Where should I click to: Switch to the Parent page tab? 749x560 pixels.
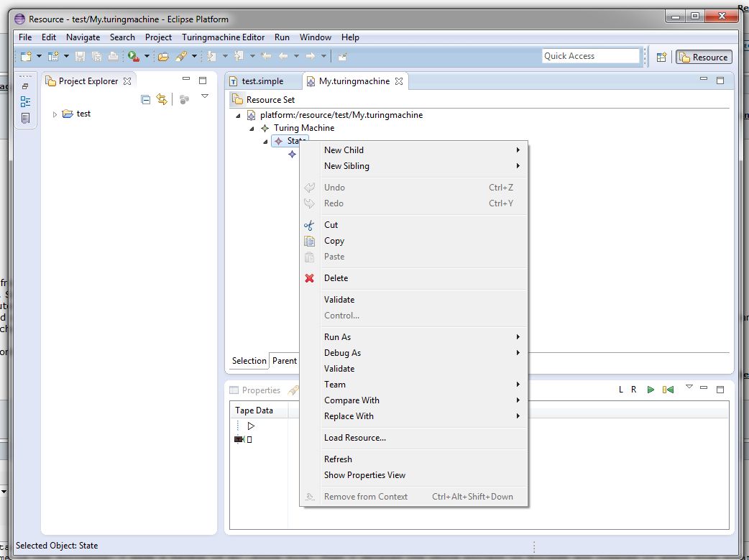[x=284, y=361]
